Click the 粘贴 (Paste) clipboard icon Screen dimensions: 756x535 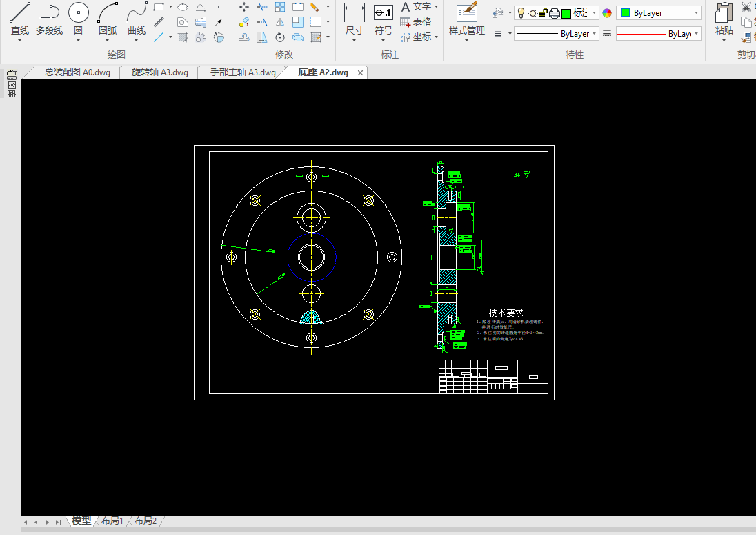pyautogui.click(x=724, y=19)
